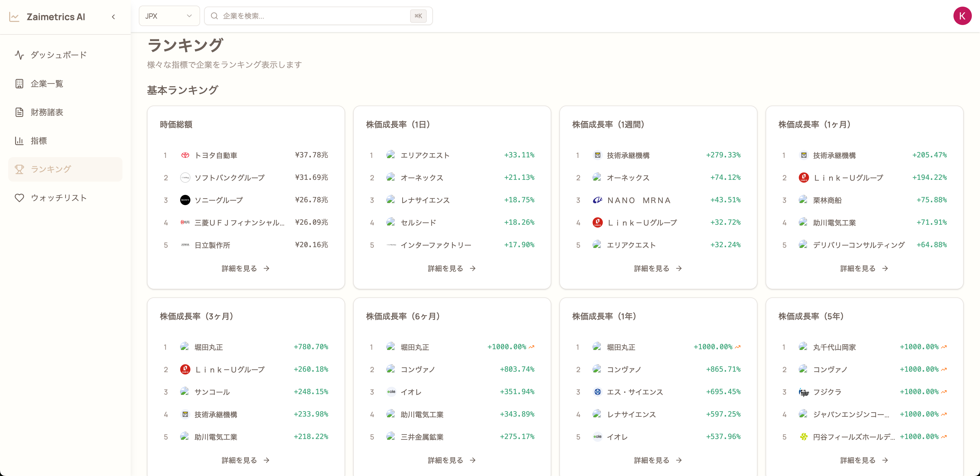Select 堀田丸正 in the 3ヶ月 ranking
980x476 pixels.
[209, 347]
